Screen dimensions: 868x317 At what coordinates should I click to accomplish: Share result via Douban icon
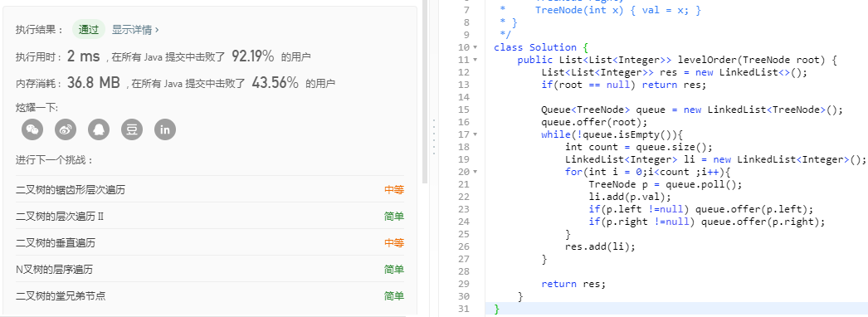click(132, 129)
